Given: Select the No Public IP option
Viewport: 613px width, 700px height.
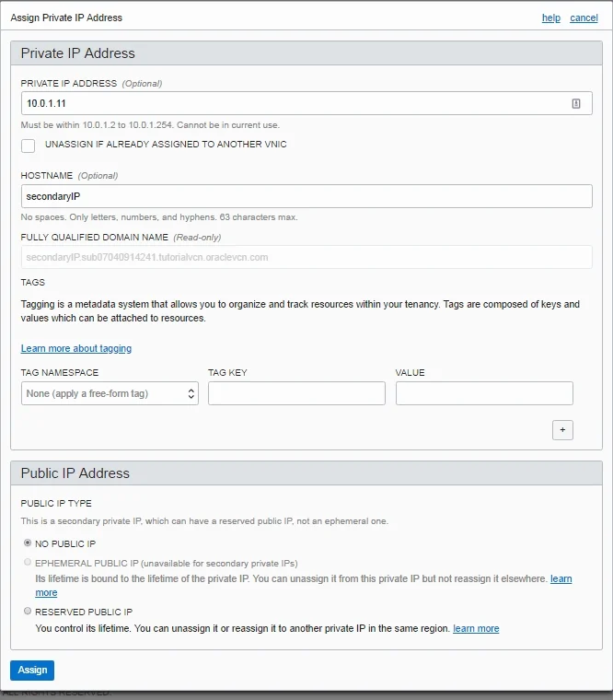Looking at the screenshot, I should click(x=28, y=543).
